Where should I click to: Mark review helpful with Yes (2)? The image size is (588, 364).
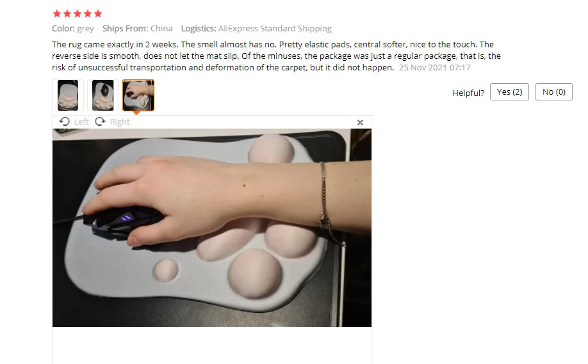click(509, 91)
